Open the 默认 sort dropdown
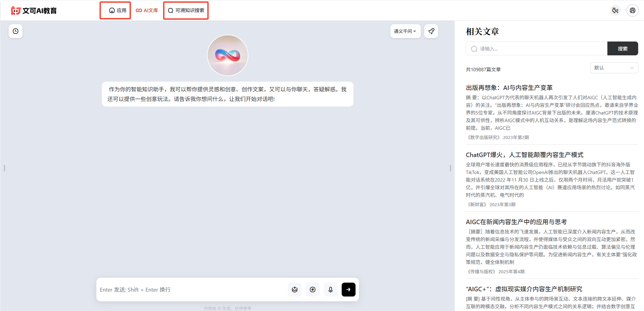The height and width of the screenshot is (311, 644). click(614, 68)
